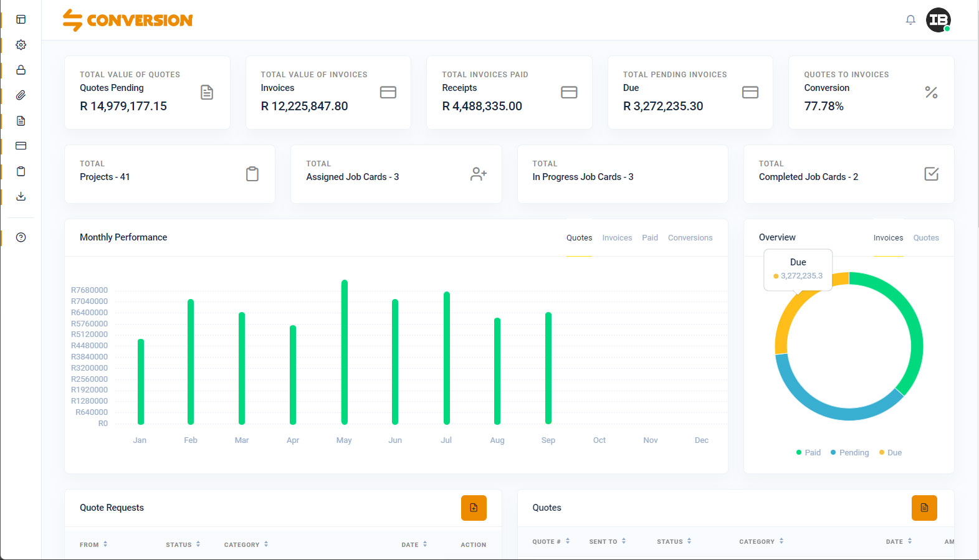Viewport: 979px width, 560px height.
Task: Open help question mark icon
Action: (x=21, y=237)
